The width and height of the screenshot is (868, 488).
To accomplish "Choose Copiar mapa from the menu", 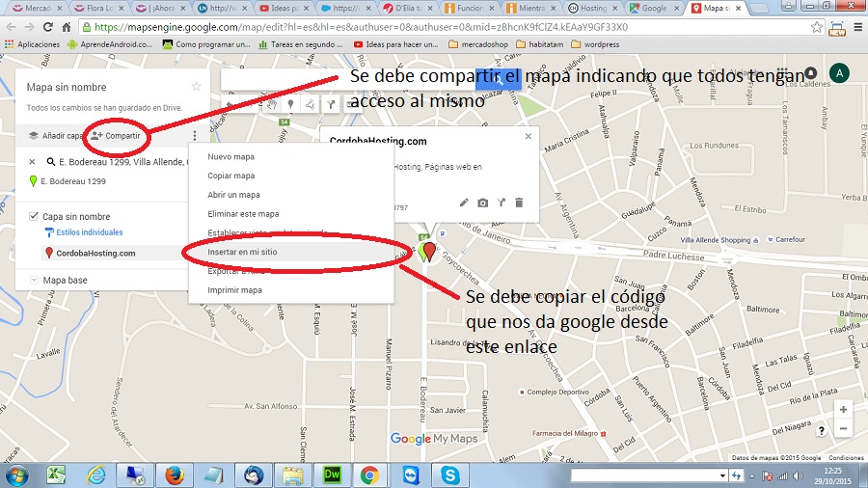I will click(x=231, y=176).
